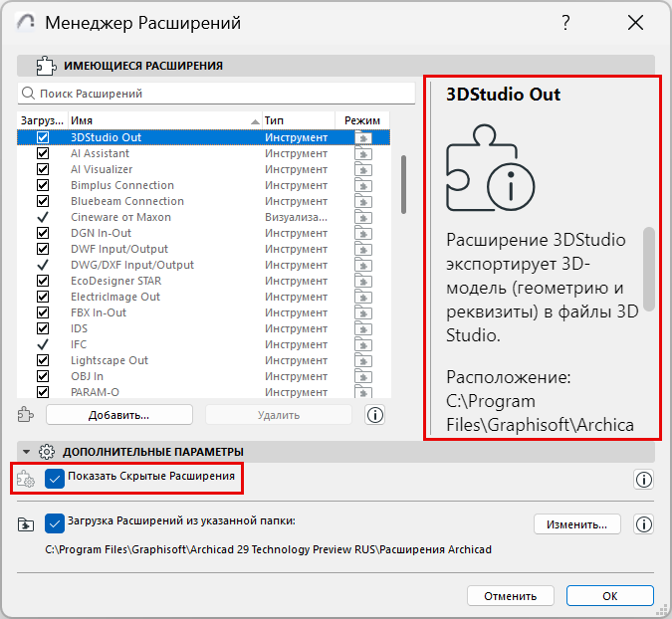
Task: Select the Cineware от Maxon row
Action: [203, 217]
